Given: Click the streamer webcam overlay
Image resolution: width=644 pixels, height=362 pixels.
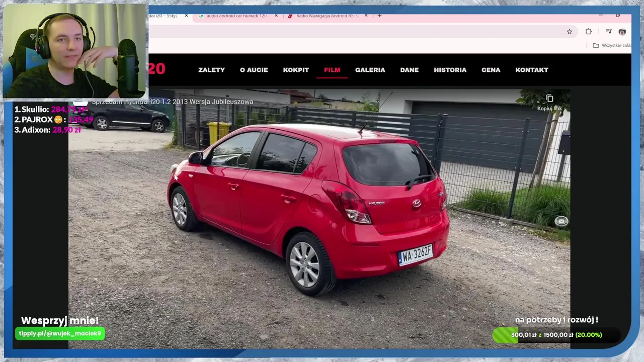Looking at the screenshot, I should tap(75, 51).
